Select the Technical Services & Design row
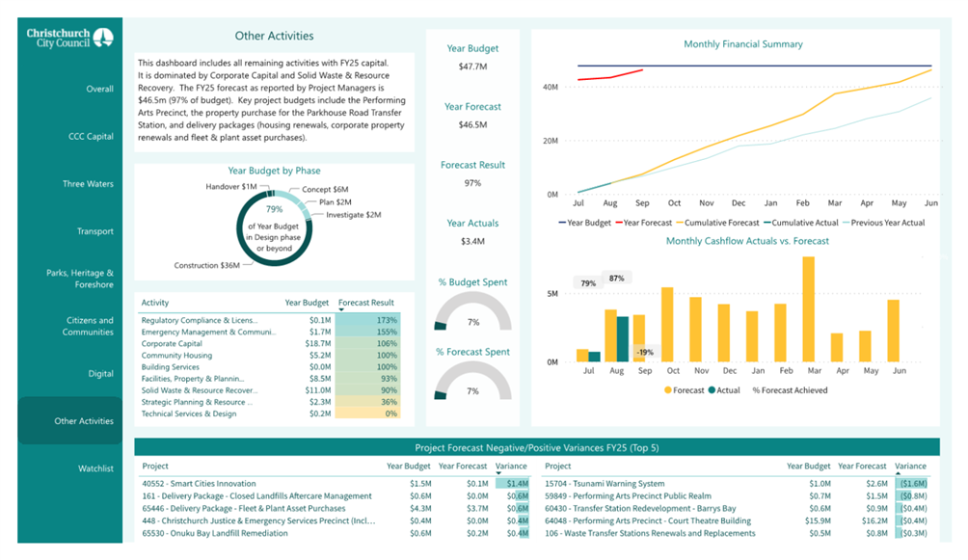The height and width of the screenshot is (560, 968). pyautogui.click(x=270, y=414)
